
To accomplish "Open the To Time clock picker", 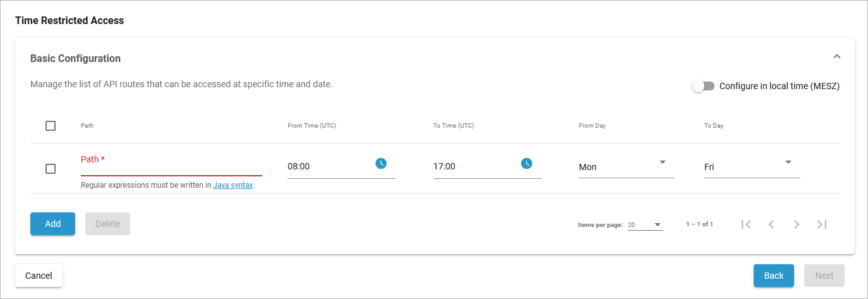I will [526, 164].
